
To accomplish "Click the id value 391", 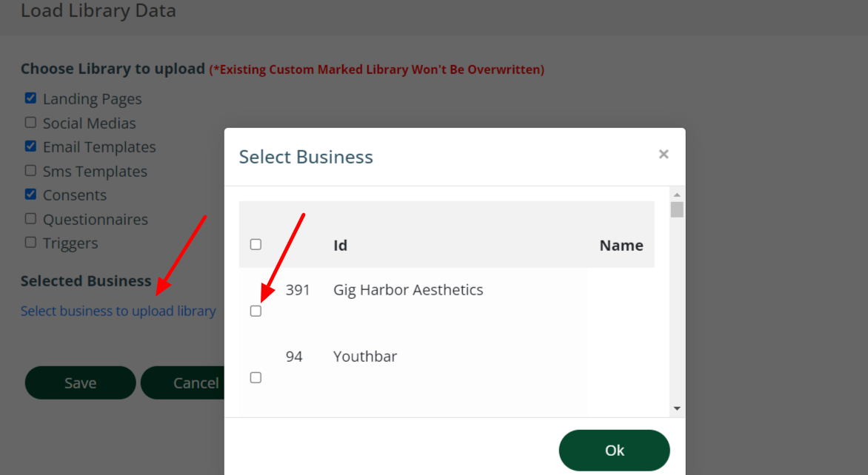I will (297, 290).
